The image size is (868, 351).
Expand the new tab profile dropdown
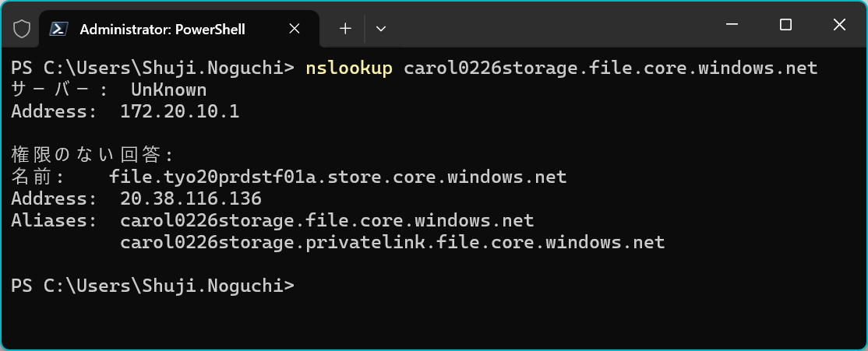coord(381,29)
